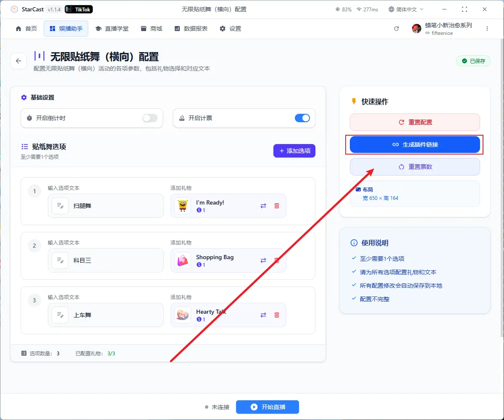Delete the Hearty Talk gift row

pyautogui.click(x=277, y=315)
